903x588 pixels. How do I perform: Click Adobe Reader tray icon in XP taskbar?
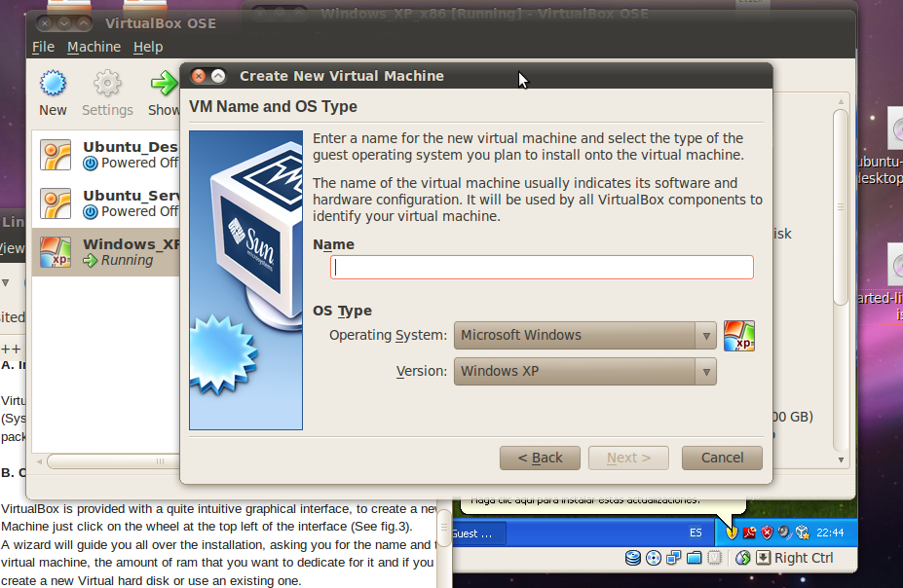pyautogui.click(x=749, y=533)
